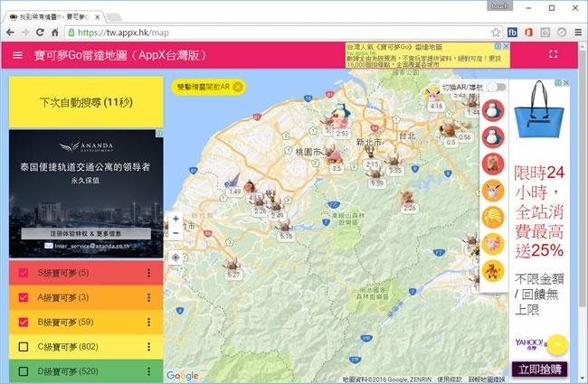Open the 回報地圖錯誤 link
The height and width of the screenshot is (384, 588).
[486, 379]
